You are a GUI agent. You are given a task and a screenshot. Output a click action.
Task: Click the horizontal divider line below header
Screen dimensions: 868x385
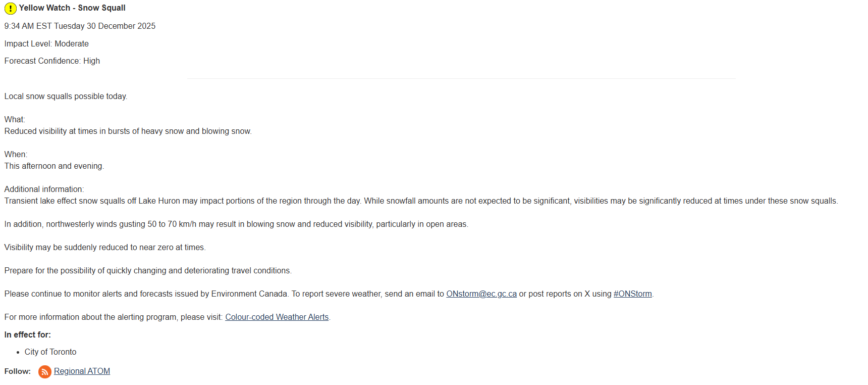(x=461, y=79)
